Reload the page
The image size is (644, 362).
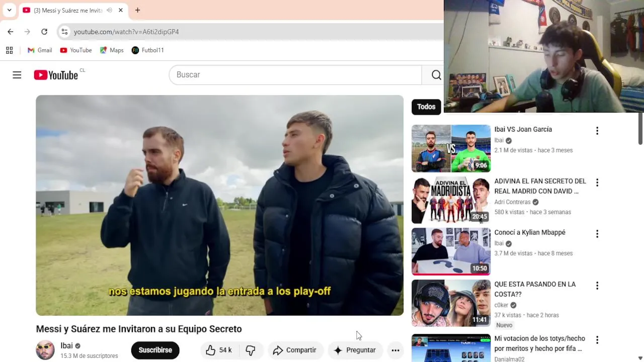pos(44,32)
